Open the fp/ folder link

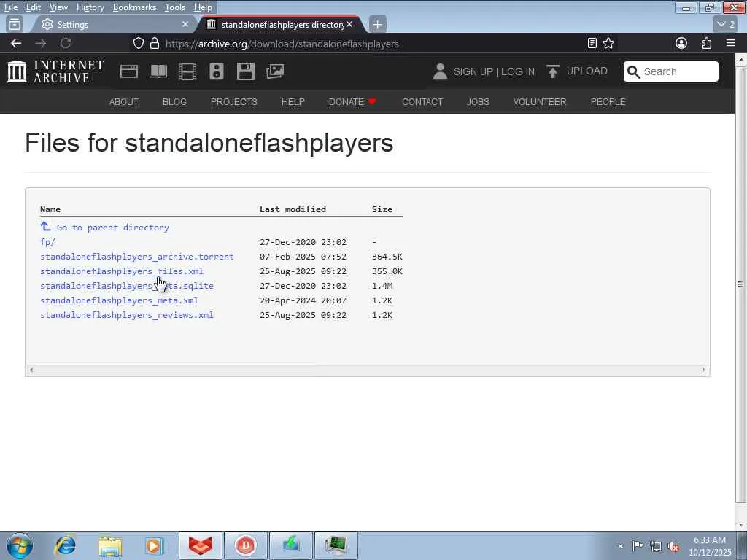point(47,242)
